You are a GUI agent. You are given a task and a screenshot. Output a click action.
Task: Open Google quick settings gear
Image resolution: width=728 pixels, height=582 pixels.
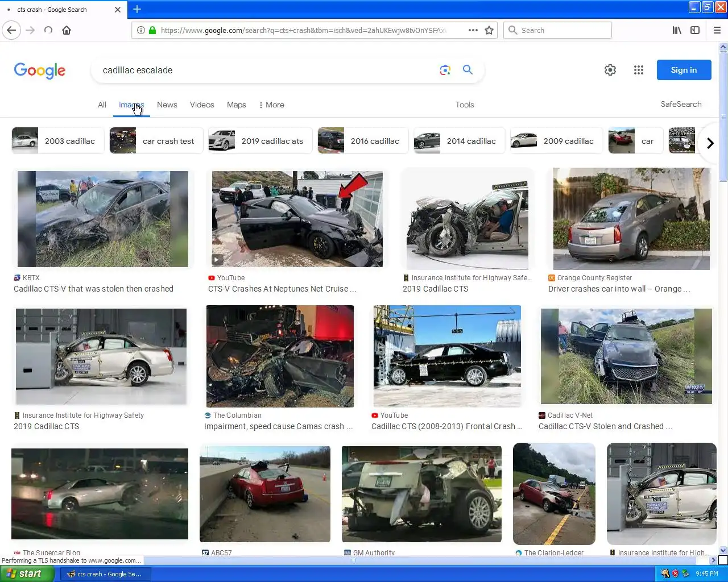(610, 70)
